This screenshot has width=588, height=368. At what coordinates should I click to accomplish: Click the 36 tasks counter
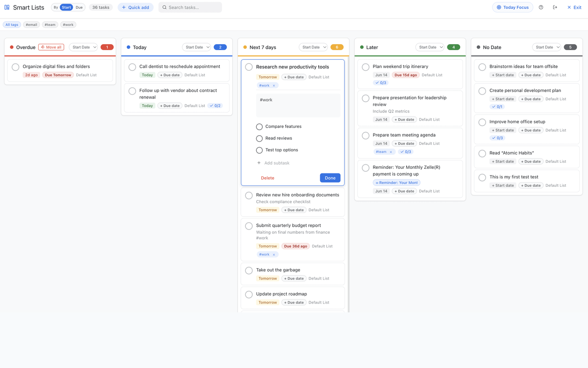pos(101,7)
